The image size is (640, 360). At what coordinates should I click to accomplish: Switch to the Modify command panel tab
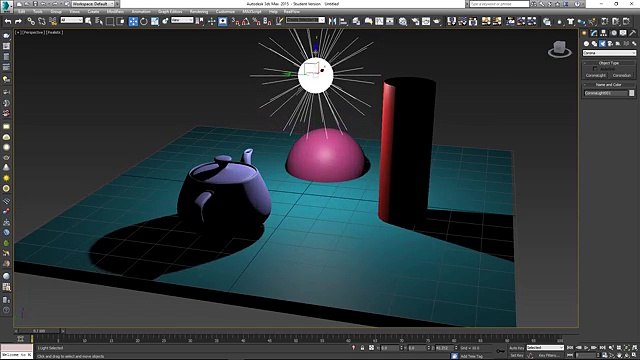point(594,33)
